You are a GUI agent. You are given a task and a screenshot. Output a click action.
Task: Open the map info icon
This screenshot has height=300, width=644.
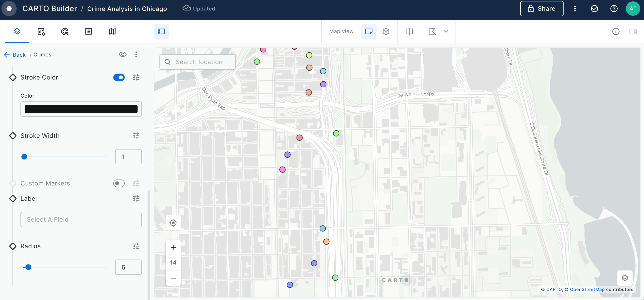(x=616, y=31)
